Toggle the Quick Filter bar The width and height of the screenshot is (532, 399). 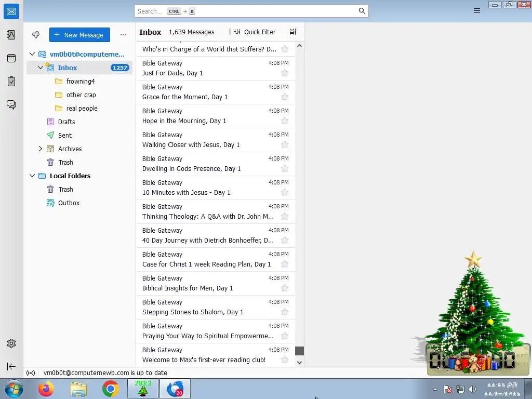point(255,32)
